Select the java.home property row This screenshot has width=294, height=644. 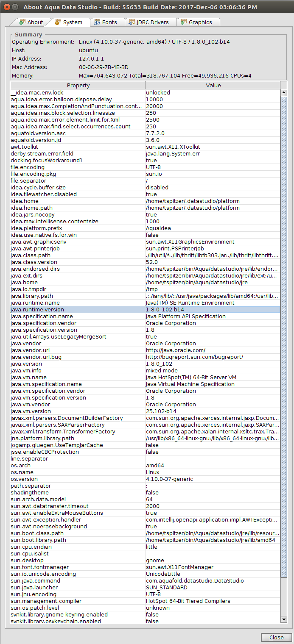pos(145,282)
